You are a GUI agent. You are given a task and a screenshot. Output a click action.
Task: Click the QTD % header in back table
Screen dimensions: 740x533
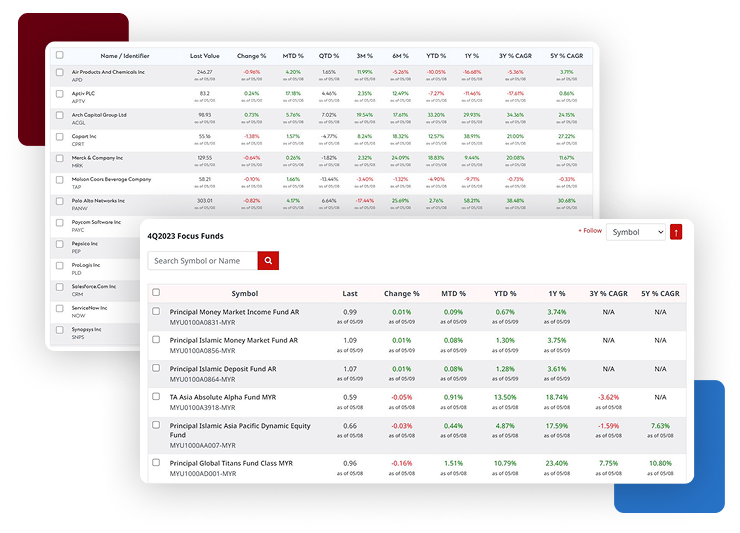[x=328, y=56]
